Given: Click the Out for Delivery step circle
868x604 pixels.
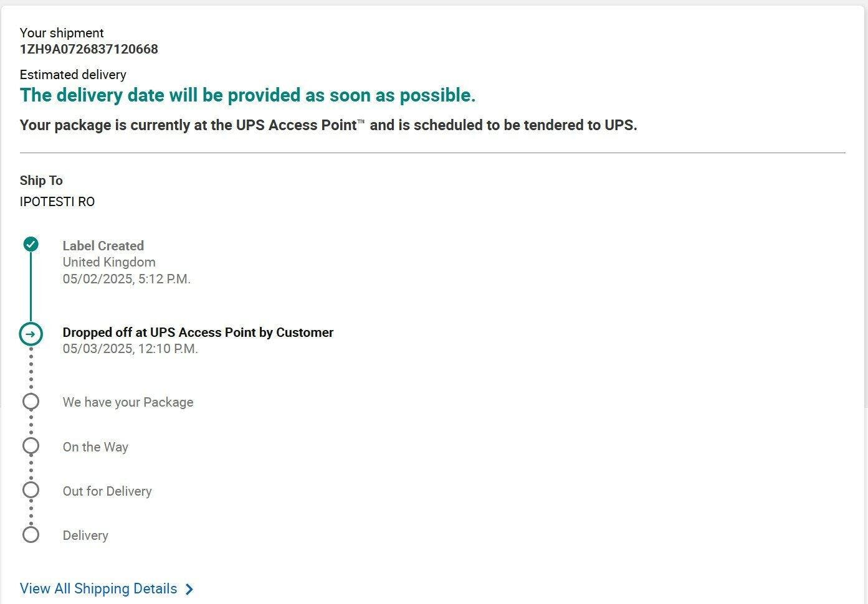Looking at the screenshot, I should tap(31, 490).
